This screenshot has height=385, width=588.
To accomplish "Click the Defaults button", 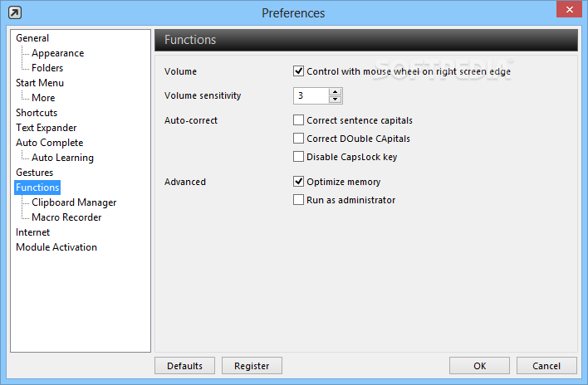I will 185,366.
